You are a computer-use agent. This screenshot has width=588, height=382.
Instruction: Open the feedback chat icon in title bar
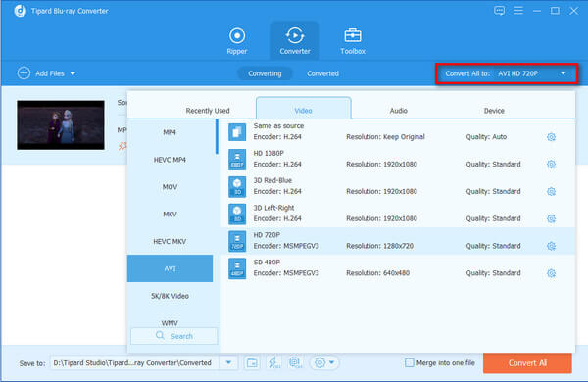[x=499, y=11]
